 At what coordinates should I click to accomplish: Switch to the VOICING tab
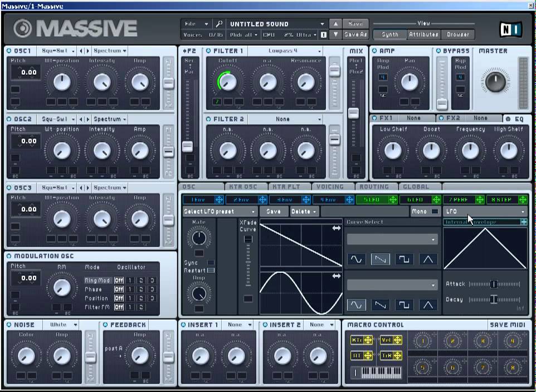tap(330, 187)
